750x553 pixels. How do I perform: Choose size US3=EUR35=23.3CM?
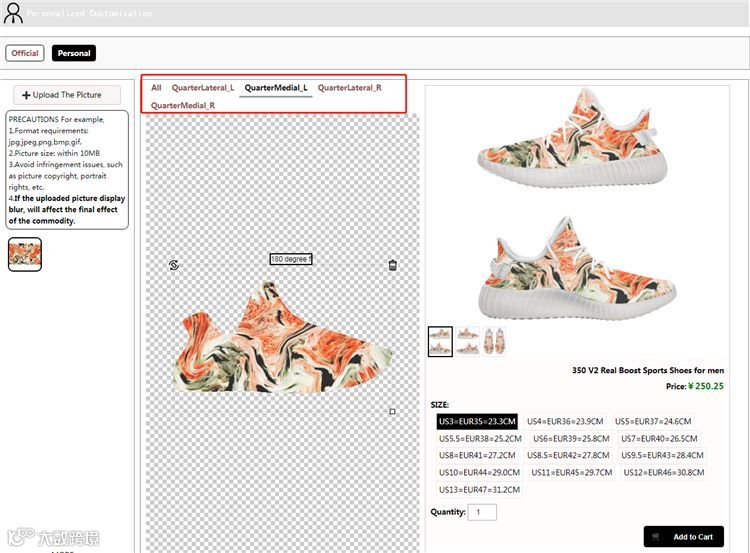pyautogui.click(x=477, y=421)
